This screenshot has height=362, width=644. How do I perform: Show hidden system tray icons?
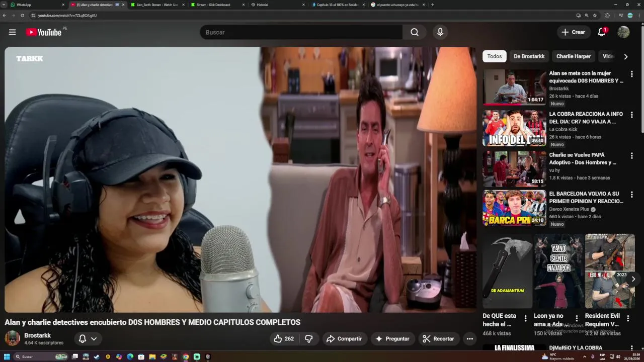coord(584,356)
